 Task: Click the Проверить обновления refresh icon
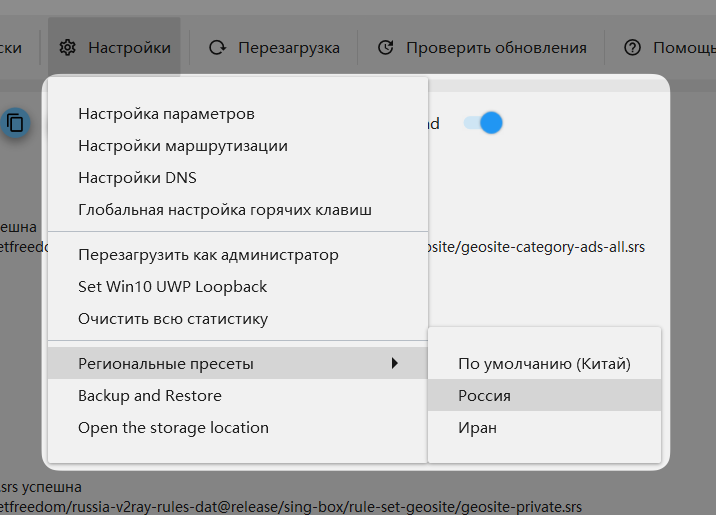click(x=385, y=47)
